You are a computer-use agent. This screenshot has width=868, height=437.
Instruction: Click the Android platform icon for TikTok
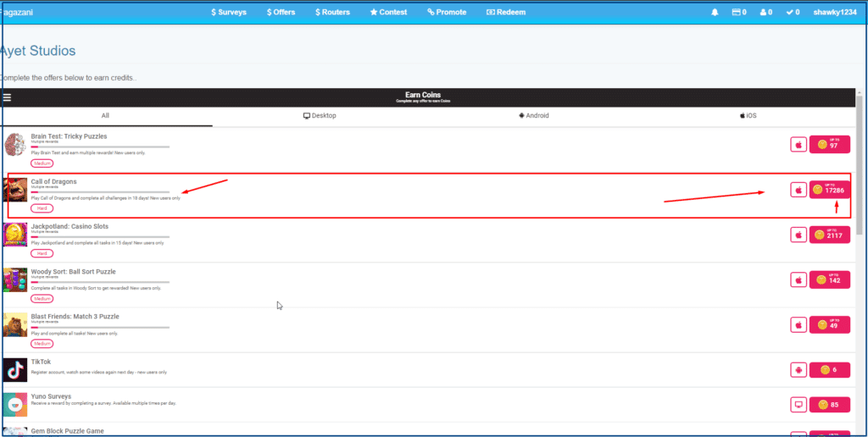point(798,369)
